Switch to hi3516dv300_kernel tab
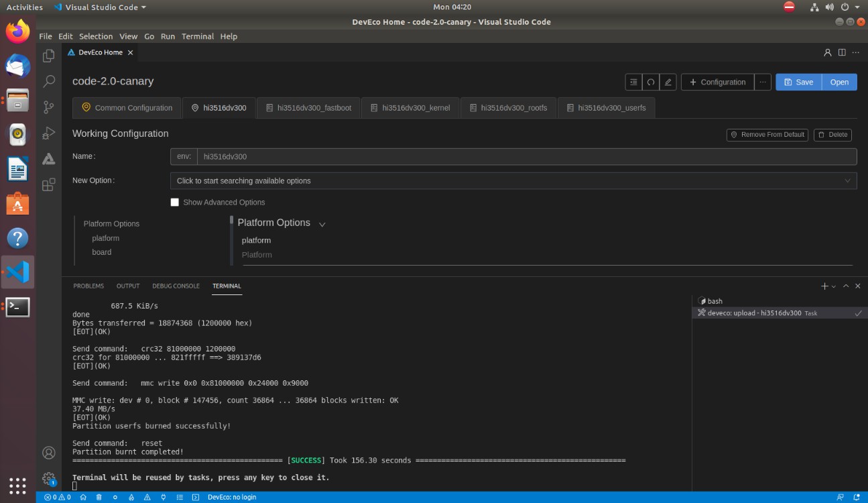The height and width of the screenshot is (503, 868). [x=410, y=107]
